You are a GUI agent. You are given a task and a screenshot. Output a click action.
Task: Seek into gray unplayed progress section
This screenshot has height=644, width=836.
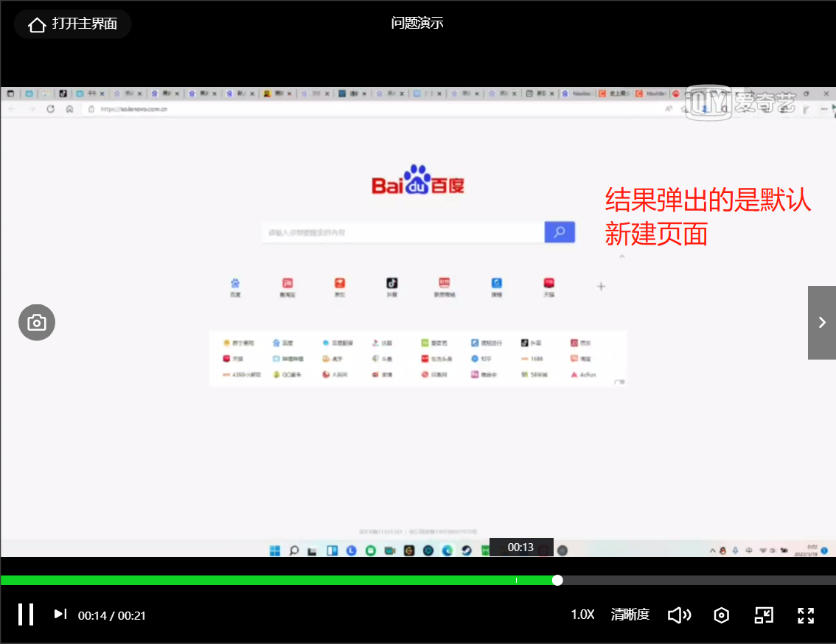pos(700,580)
